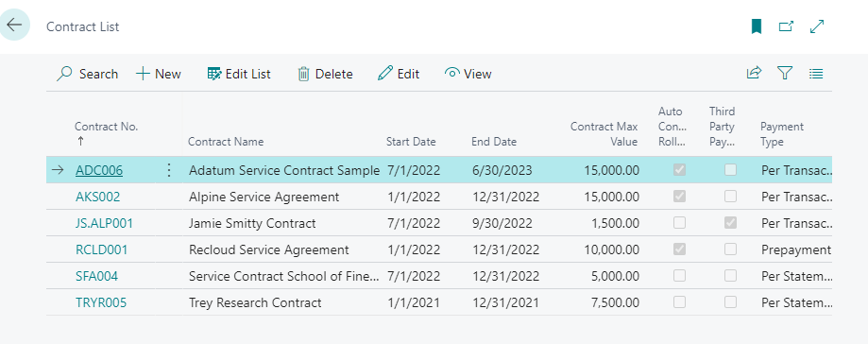The image size is (868, 344).
Task: Toggle Third Party Payment for ADC006
Action: pyautogui.click(x=731, y=170)
